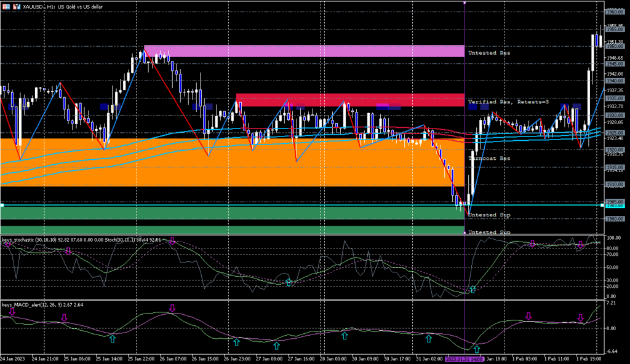Click the left handle of the cyan horizontal line
This screenshot has height=364, width=630.
click(x=2, y=205)
